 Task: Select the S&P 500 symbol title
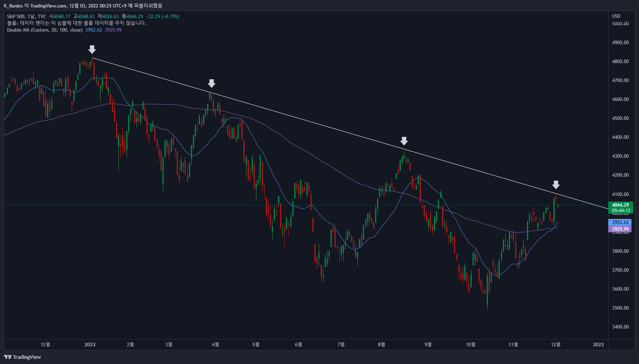click(x=16, y=17)
